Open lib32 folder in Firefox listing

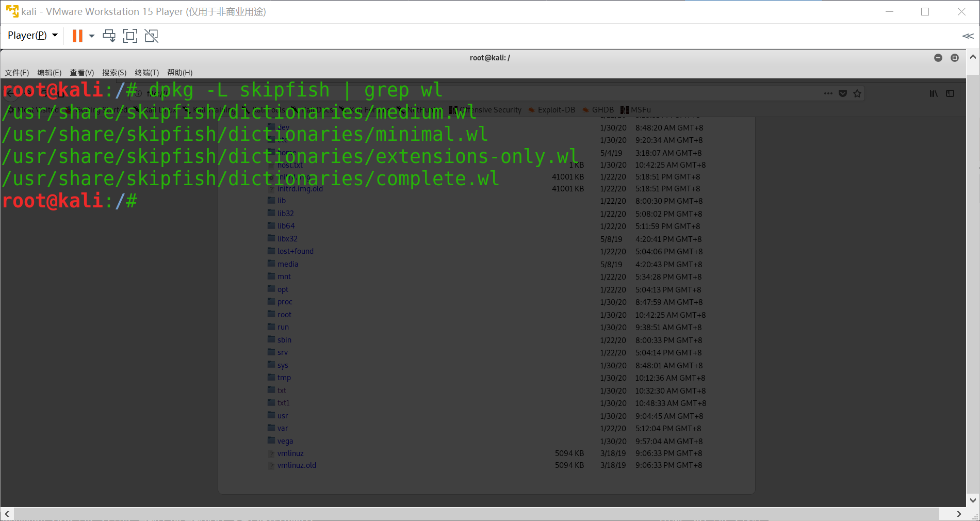tap(286, 214)
